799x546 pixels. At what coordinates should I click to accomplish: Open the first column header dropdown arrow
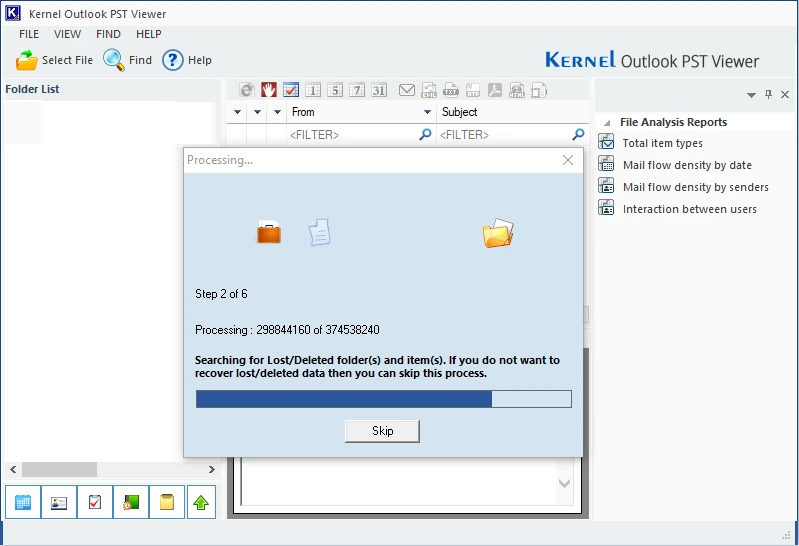click(x=237, y=112)
